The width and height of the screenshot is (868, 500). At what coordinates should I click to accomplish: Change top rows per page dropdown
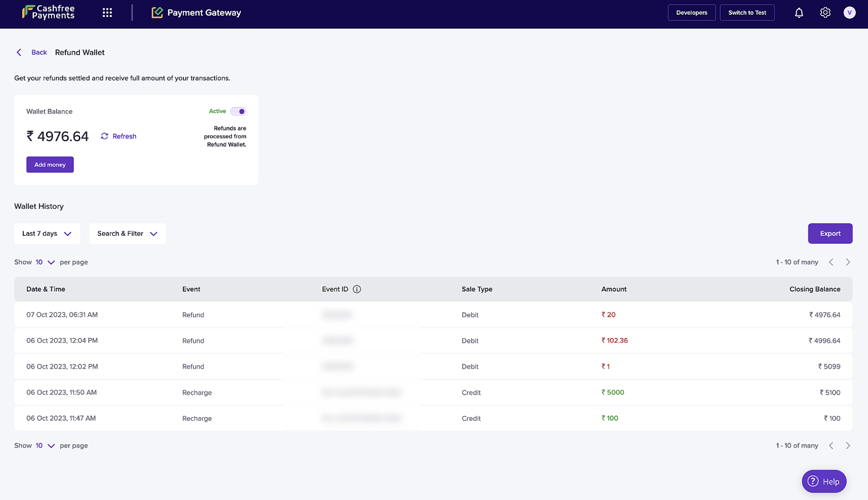click(x=45, y=262)
